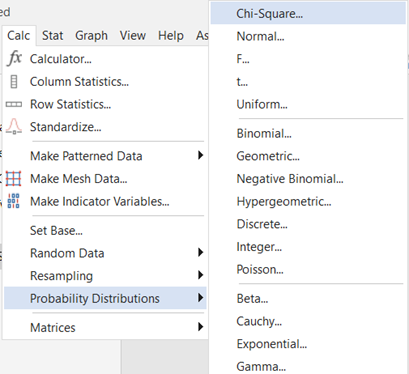Open Make Patterned Data submenu
409x374 pixels.
coord(105,156)
